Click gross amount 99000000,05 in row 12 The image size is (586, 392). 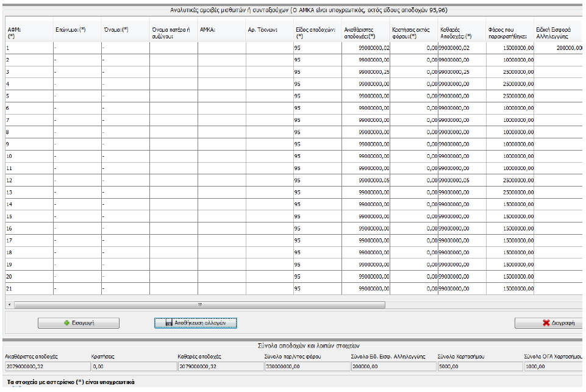[x=366, y=180]
